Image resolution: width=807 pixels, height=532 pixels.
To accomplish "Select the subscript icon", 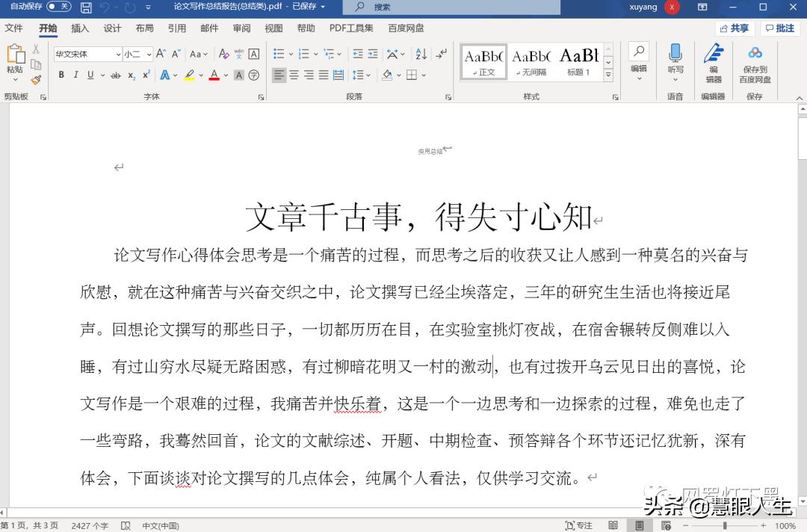I will pos(132,74).
